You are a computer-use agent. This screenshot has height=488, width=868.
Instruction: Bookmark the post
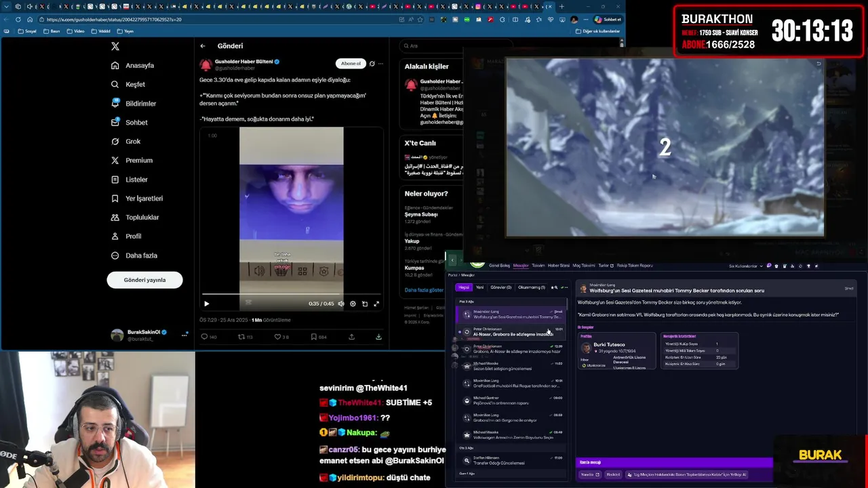313,336
